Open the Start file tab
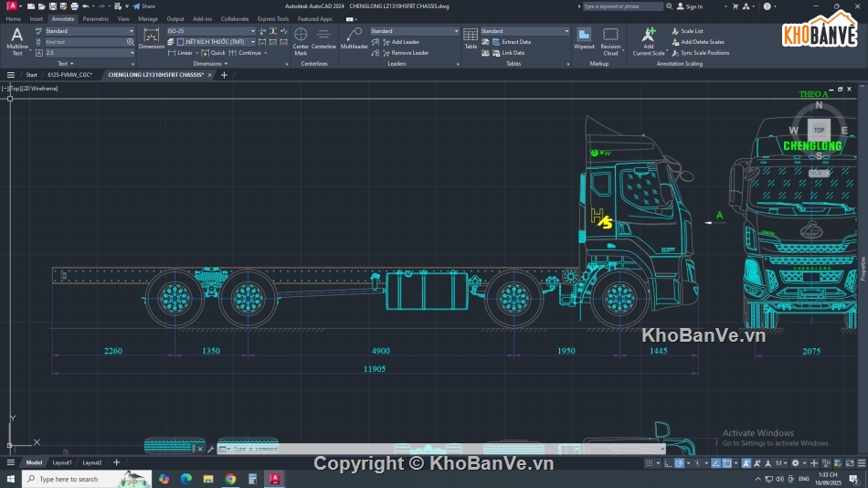The width and height of the screenshot is (868, 488). [x=32, y=75]
